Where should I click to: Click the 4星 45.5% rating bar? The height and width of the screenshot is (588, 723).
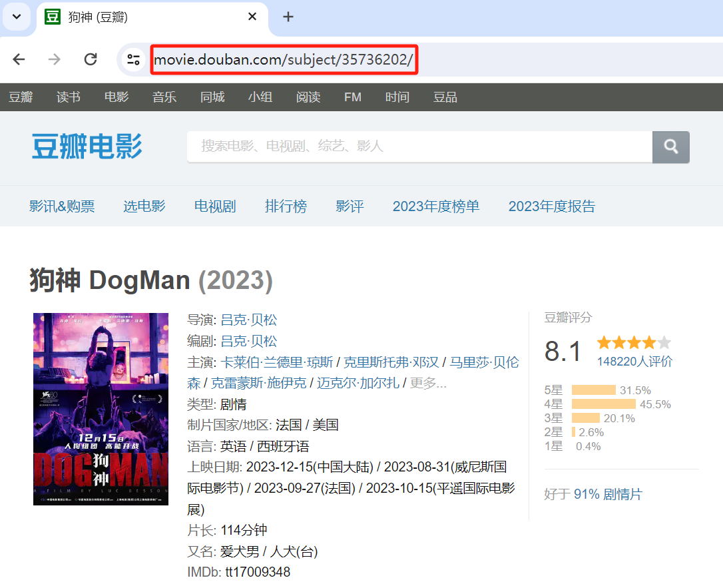tap(604, 404)
